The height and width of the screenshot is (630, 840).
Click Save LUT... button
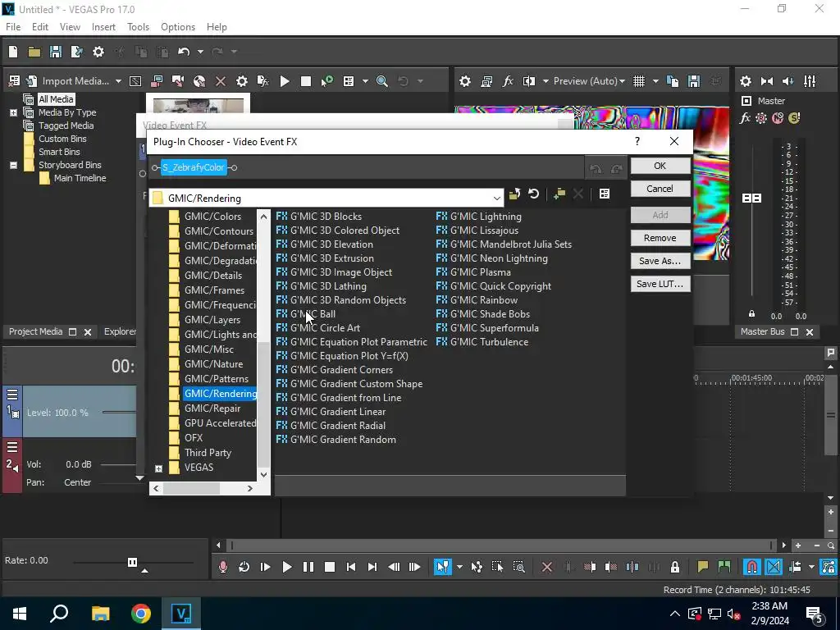click(x=660, y=284)
